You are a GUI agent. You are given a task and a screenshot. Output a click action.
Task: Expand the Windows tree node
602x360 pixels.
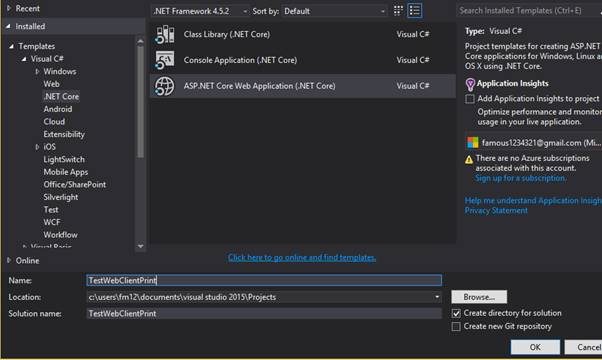click(37, 71)
